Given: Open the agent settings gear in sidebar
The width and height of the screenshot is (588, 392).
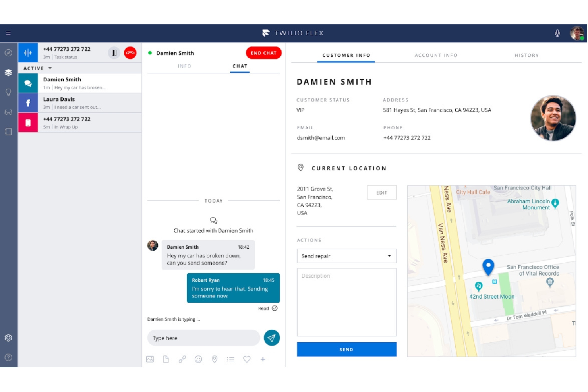Looking at the screenshot, I should 8,338.
